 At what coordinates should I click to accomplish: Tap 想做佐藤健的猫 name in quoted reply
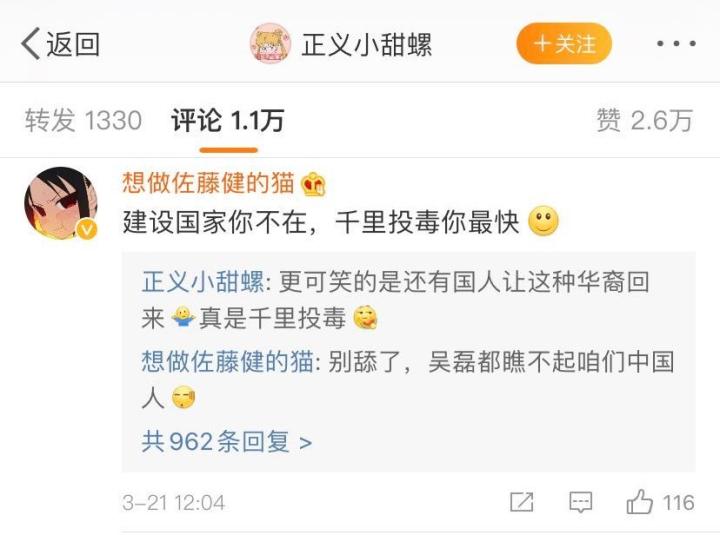(227, 361)
